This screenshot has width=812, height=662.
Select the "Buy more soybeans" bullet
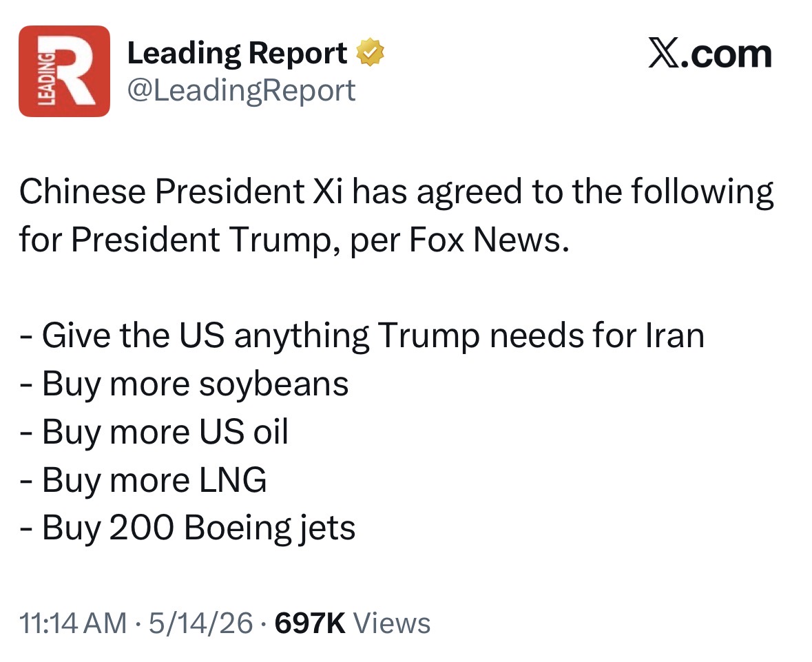184,385
